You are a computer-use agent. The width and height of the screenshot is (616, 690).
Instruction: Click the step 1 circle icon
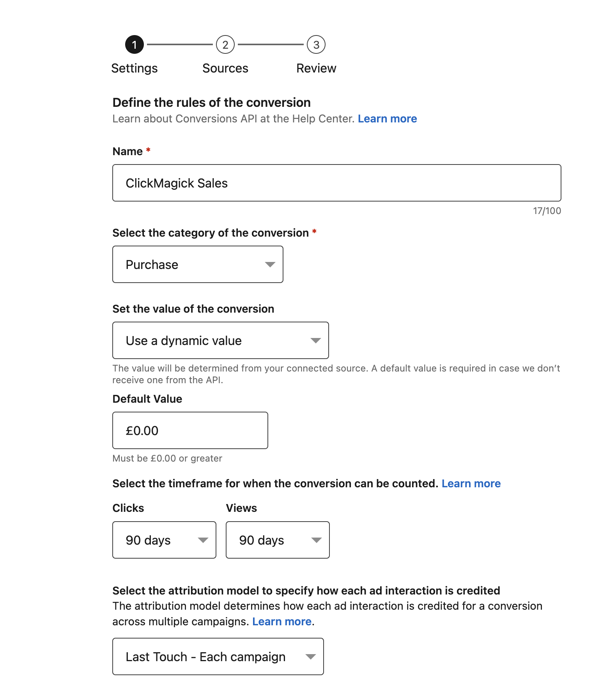pos(134,45)
